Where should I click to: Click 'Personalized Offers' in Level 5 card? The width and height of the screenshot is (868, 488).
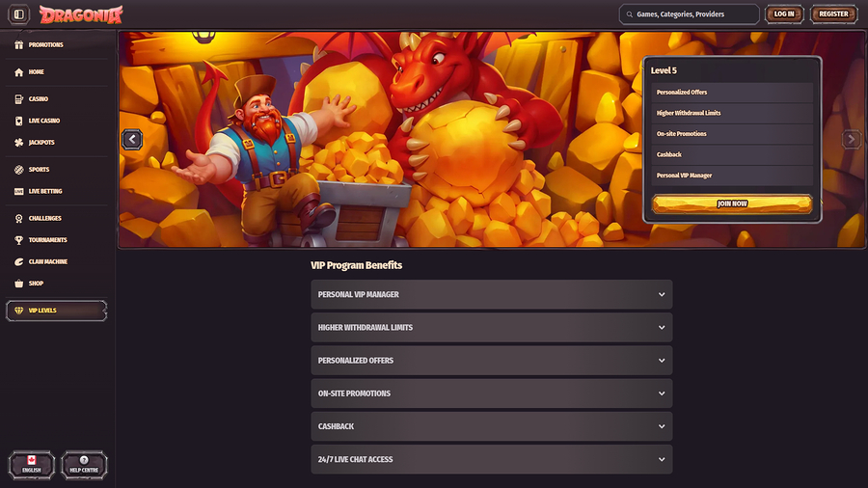click(x=682, y=92)
